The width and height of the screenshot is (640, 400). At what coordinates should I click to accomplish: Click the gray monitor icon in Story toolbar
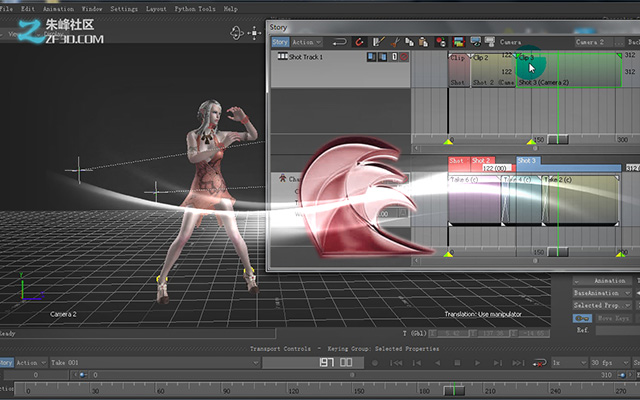(489, 42)
